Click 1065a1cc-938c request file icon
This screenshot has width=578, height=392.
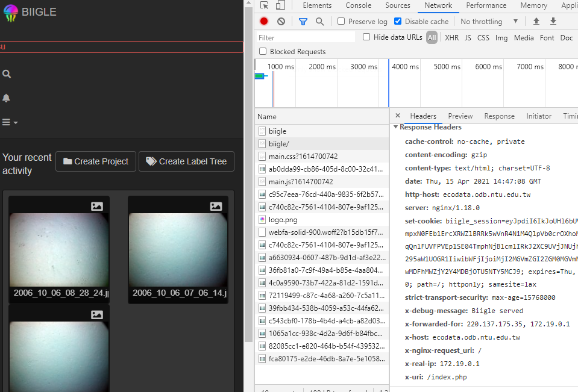click(x=262, y=334)
